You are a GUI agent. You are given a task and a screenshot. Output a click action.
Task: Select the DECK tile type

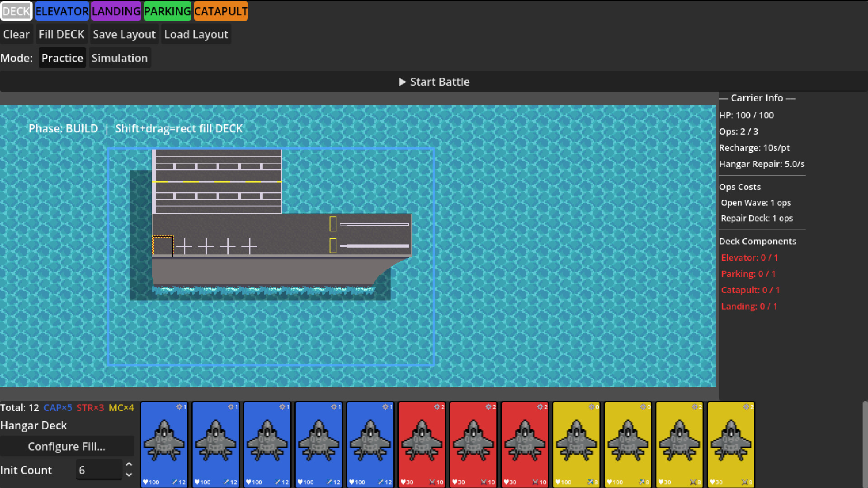pos(16,11)
